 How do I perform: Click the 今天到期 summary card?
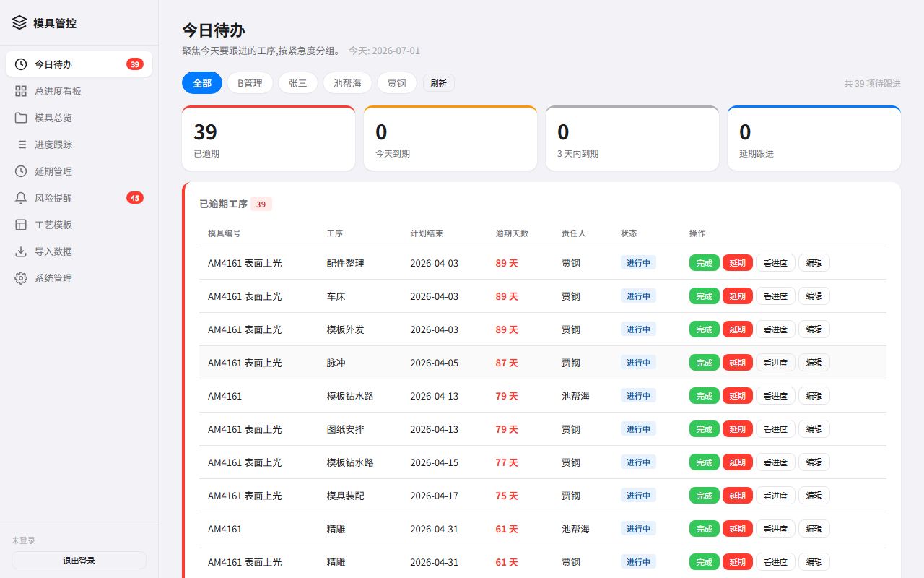[x=450, y=138]
